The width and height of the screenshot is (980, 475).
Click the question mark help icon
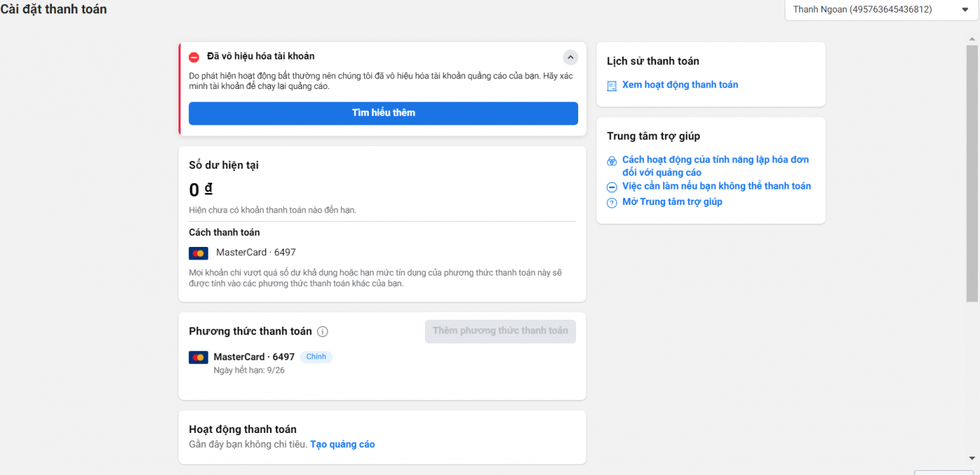click(x=612, y=202)
